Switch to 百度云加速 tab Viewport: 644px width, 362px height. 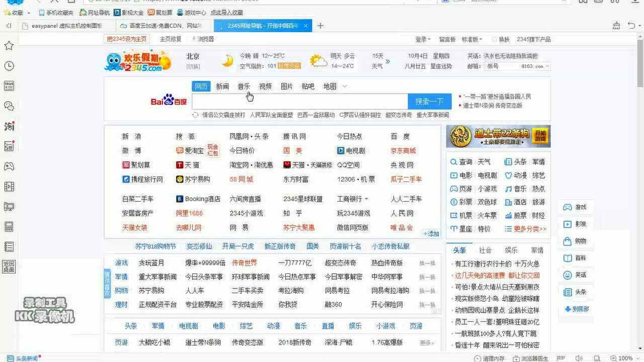165,26
